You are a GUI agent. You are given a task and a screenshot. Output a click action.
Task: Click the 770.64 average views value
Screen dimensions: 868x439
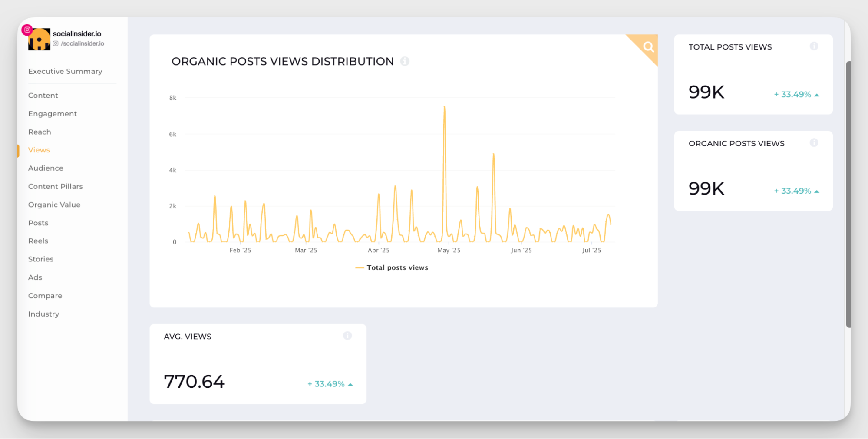pyautogui.click(x=194, y=382)
